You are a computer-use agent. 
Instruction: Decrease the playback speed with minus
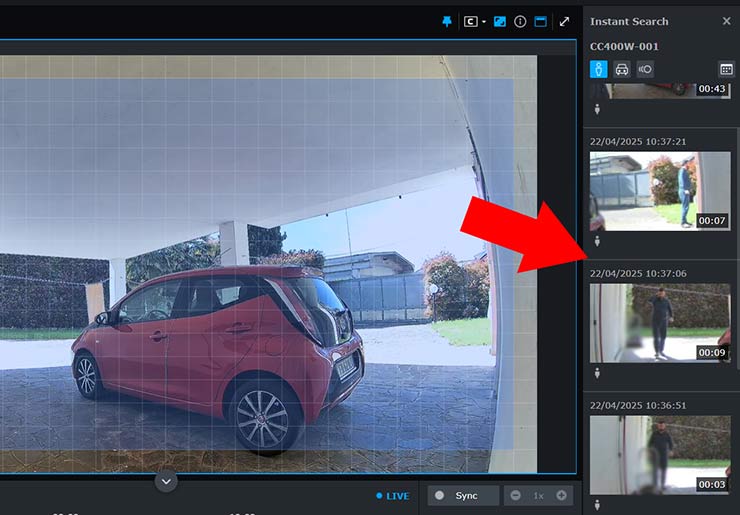[516, 496]
